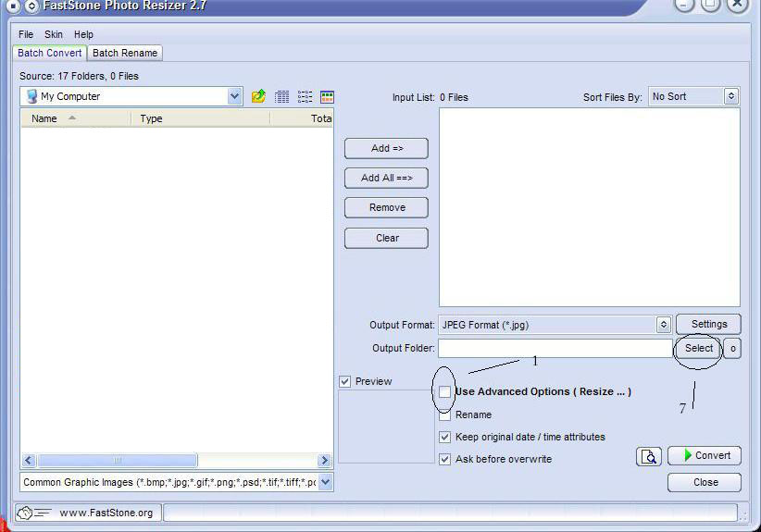Click the Add All ==> button
This screenshot has width=761, height=532.
pos(386,178)
